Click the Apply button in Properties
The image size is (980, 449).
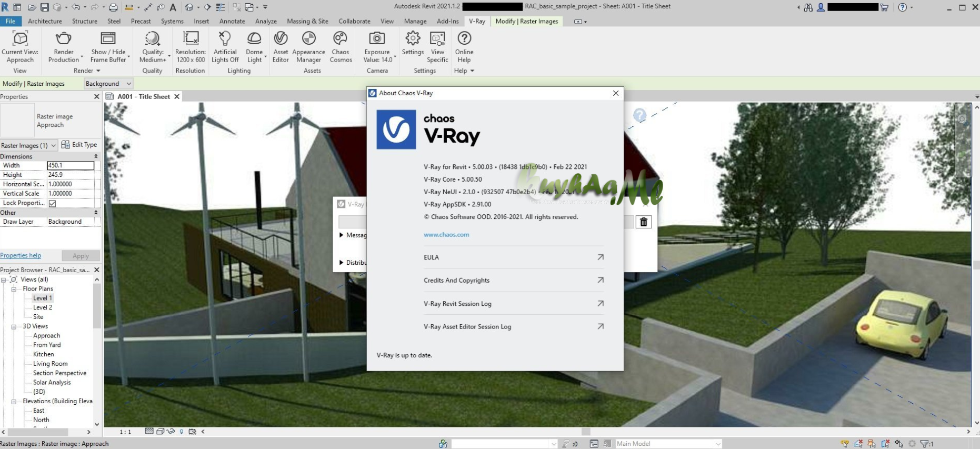pyautogui.click(x=81, y=256)
